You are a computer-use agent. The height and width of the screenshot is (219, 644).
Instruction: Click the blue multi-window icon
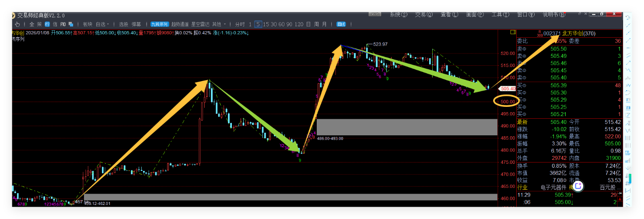pos(71,24)
